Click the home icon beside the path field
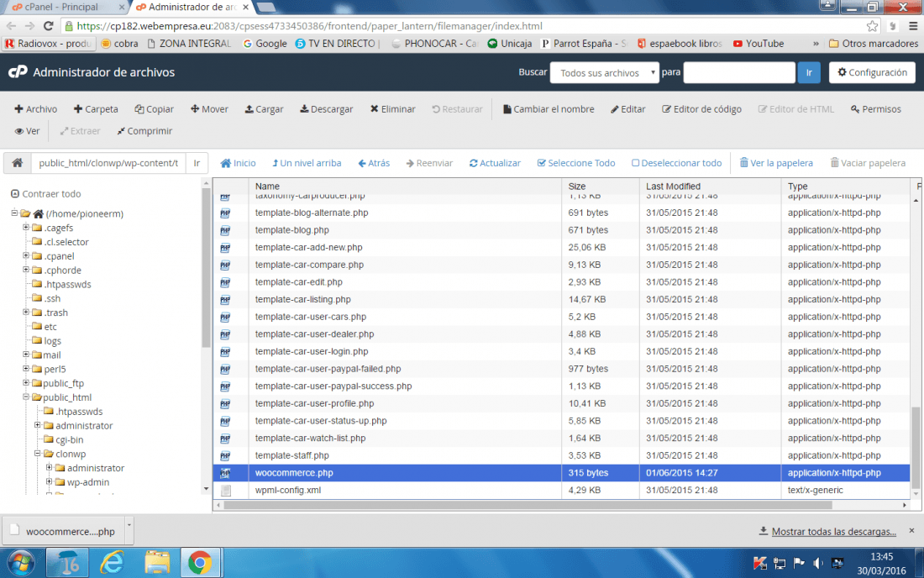Image resolution: width=924 pixels, height=578 pixels. pyautogui.click(x=18, y=163)
